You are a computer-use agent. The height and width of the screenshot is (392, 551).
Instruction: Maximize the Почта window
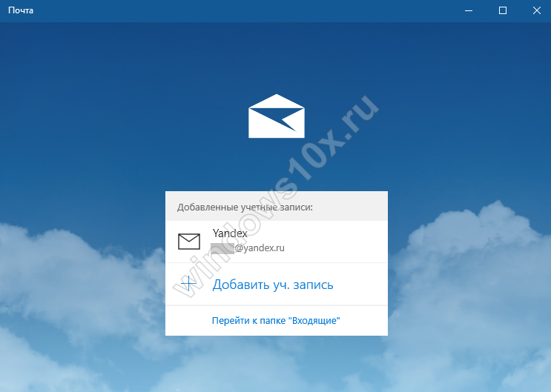click(503, 10)
